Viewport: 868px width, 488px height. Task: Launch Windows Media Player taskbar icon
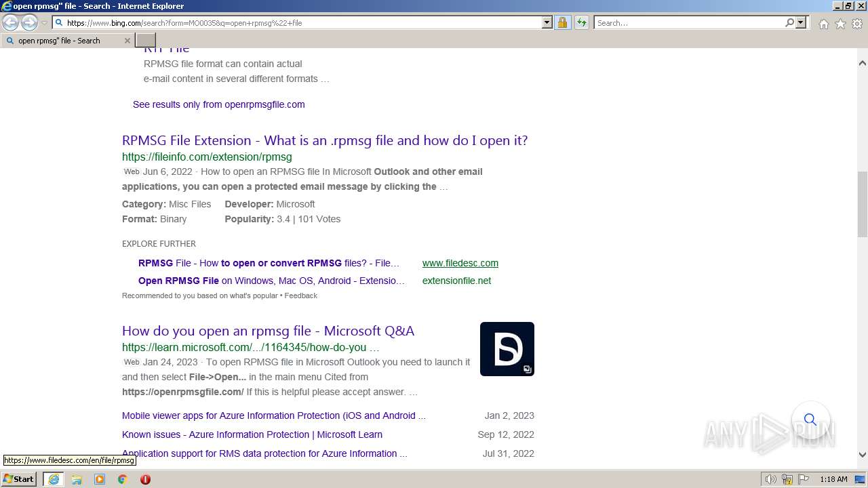[100, 479]
